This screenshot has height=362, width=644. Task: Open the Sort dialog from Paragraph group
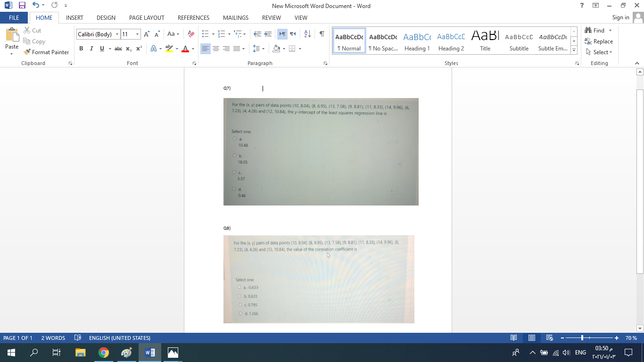tap(307, 33)
